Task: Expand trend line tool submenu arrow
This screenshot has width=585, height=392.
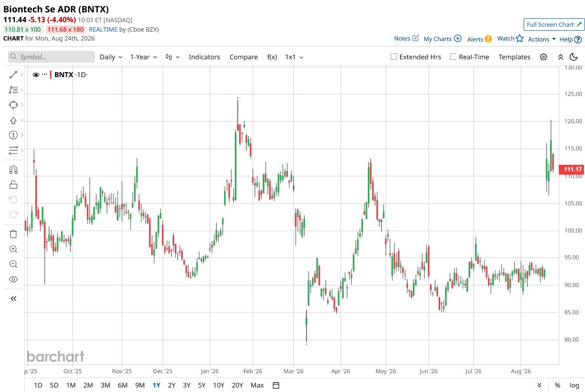Action: click(x=22, y=75)
